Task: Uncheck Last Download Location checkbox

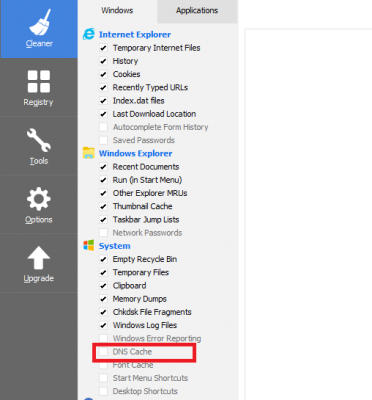Action: click(x=103, y=114)
